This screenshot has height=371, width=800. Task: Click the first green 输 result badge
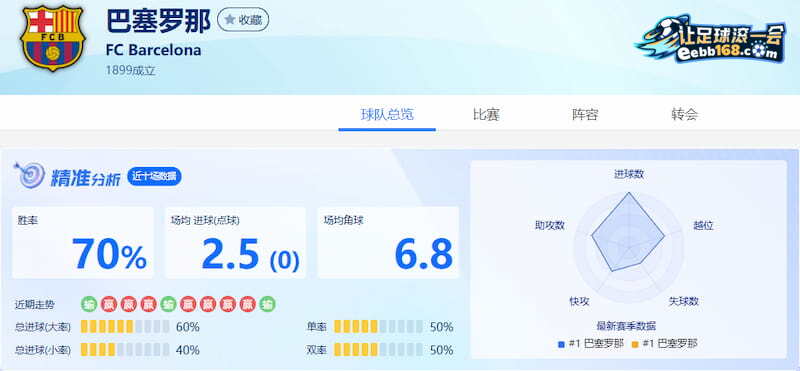click(89, 305)
